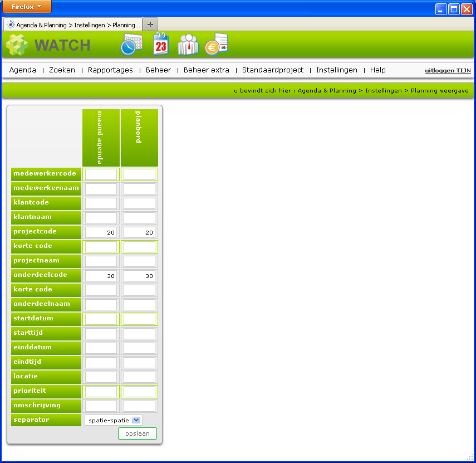Click eindtijd field under planbord

139,363
